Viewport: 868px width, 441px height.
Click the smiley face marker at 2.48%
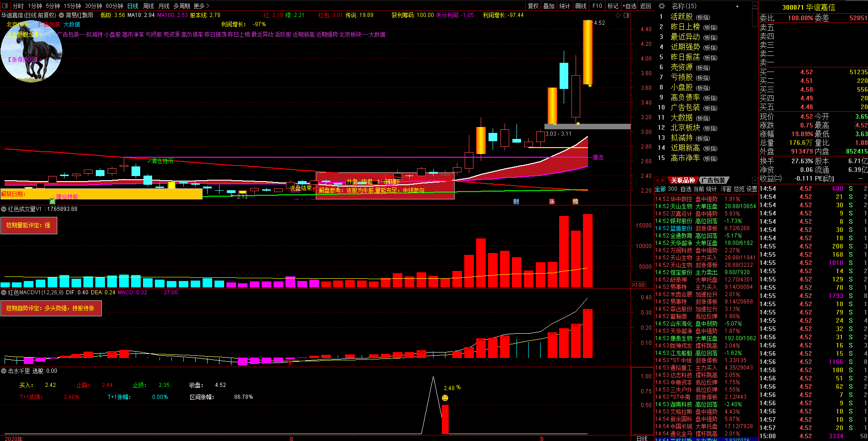point(445,398)
